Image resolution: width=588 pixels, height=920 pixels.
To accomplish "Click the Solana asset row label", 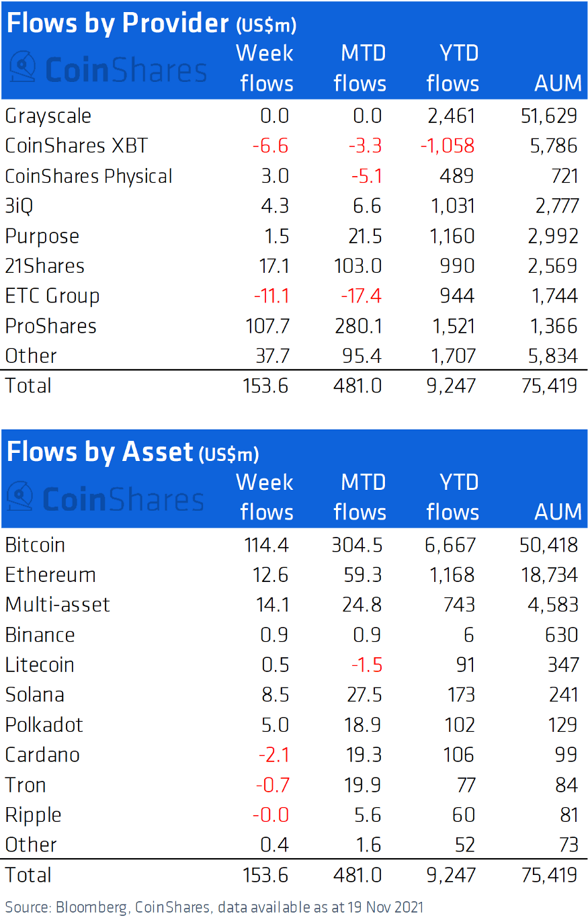I will tap(34, 694).
